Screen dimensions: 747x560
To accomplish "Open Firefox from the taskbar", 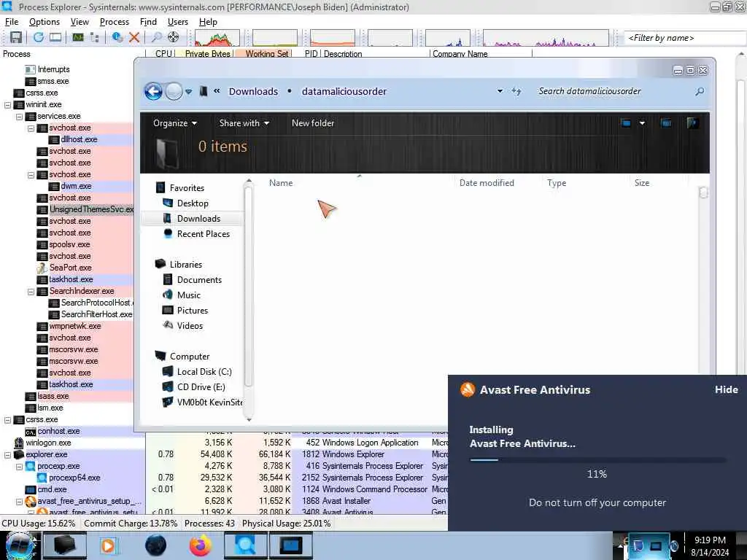I will click(x=201, y=545).
